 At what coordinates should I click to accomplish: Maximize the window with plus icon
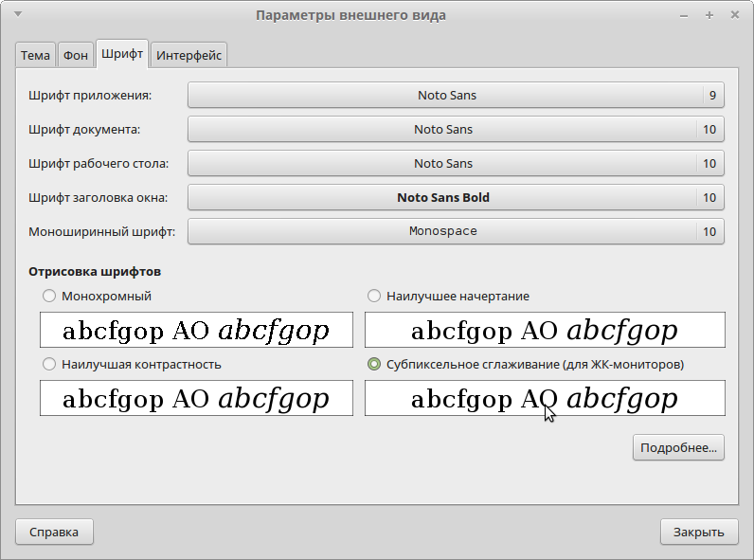(709, 15)
